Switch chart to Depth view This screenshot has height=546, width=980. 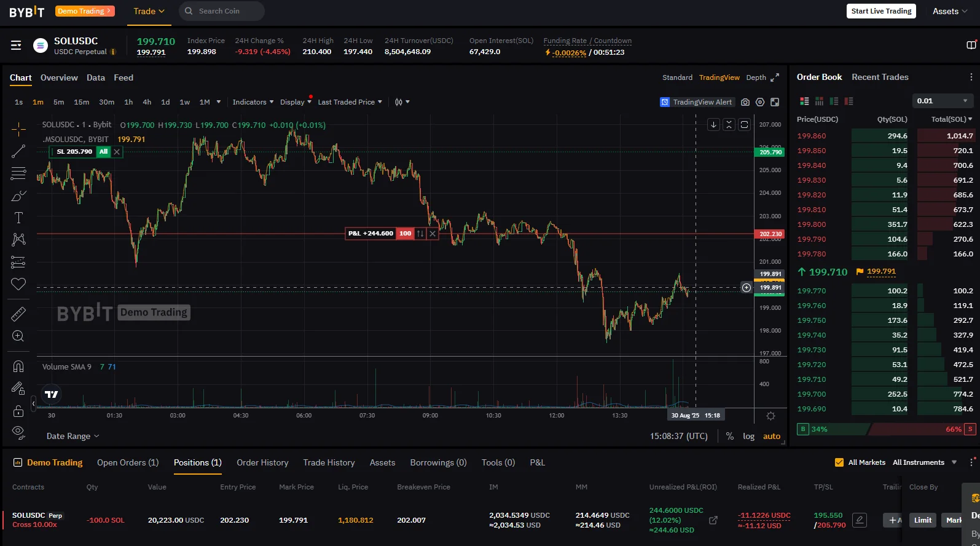[756, 77]
